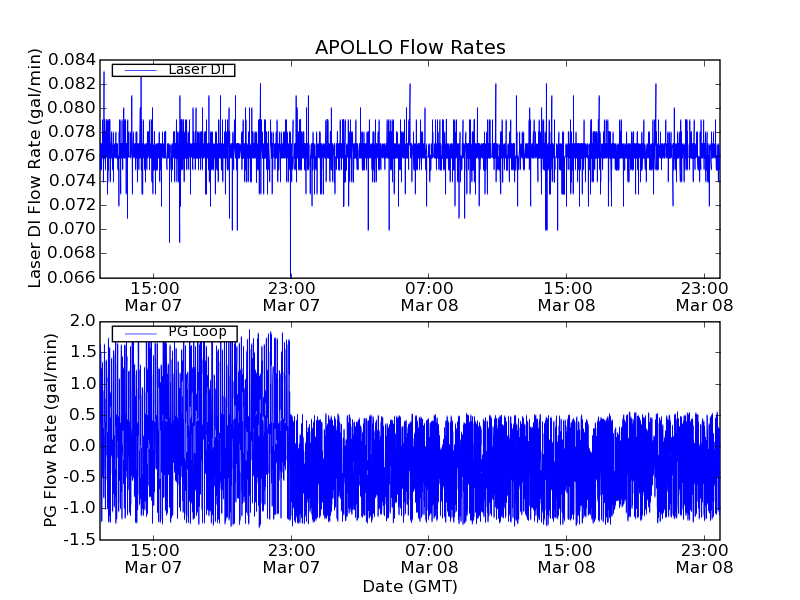Click the Laser DI Flow Rate y-axis label
Screen dimensions: 800x600
pos(35,168)
